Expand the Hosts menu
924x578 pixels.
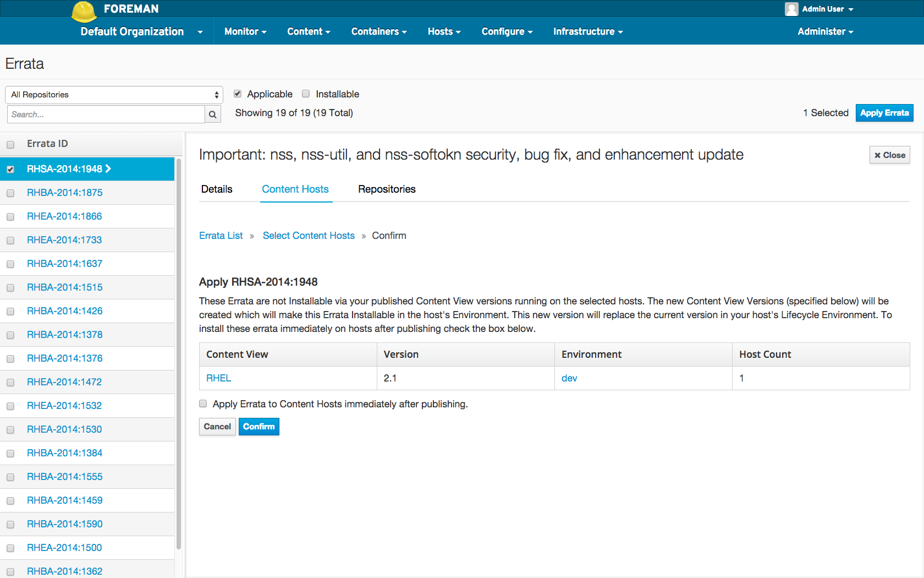tap(444, 31)
